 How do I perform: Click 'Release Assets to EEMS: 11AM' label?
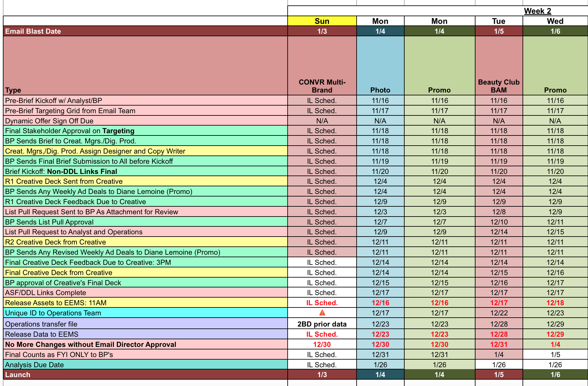pyautogui.click(x=145, y=303)
